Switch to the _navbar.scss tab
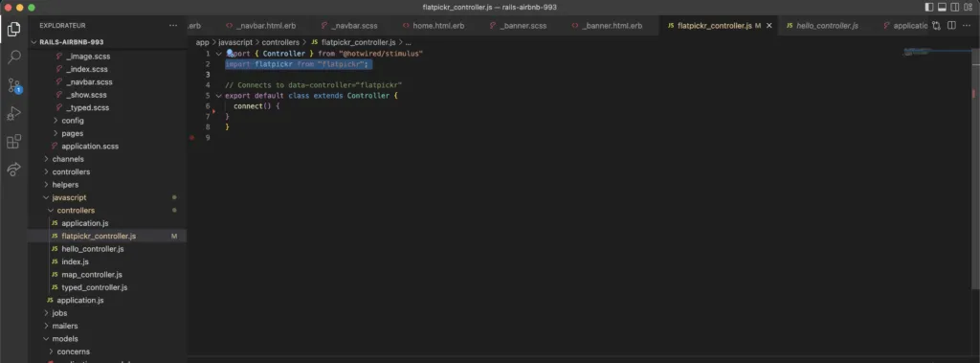This screenshot has height=363, width=980. tap(349, 26)
